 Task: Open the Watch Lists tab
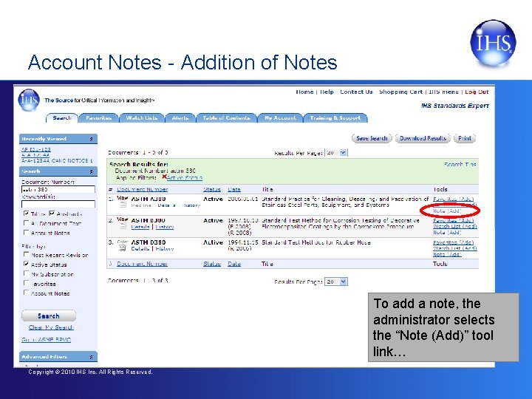click(x=141, y=117)
